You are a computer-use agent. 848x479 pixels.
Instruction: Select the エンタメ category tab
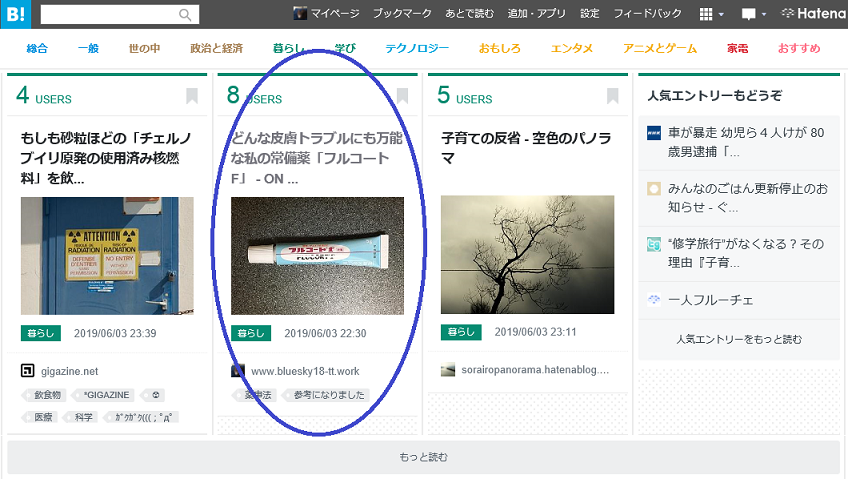click(572, 49)
